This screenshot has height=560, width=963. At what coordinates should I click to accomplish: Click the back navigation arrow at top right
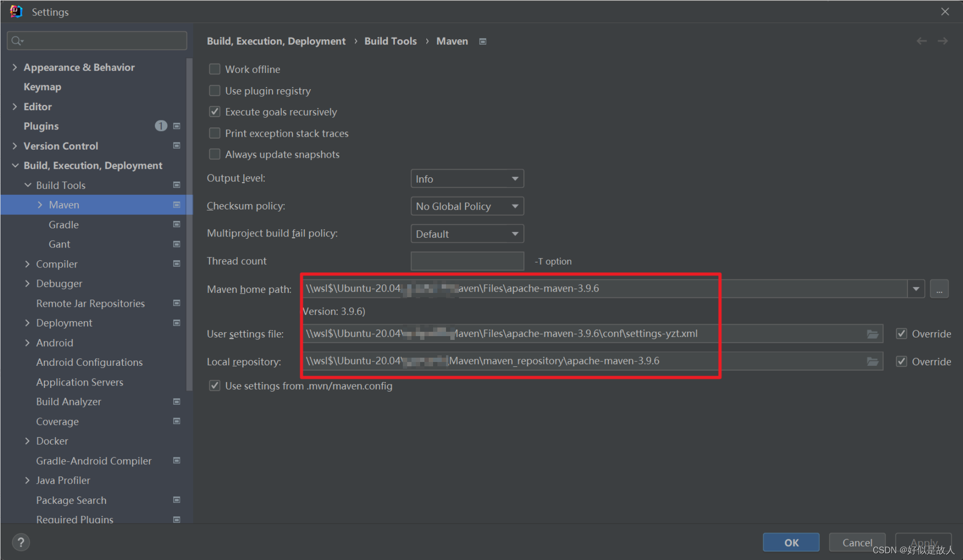[921, 41]
